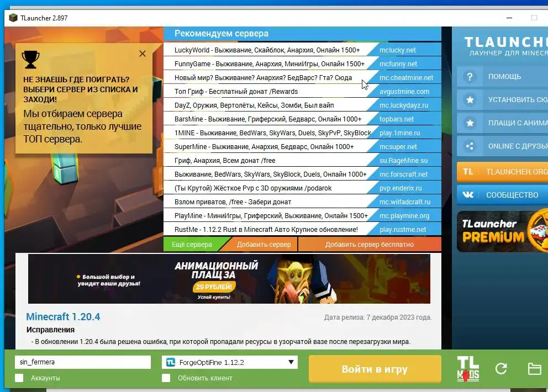Screen dimensions: 548x392
Task: Click the play.rustme.net address
Action: [403, 230]
